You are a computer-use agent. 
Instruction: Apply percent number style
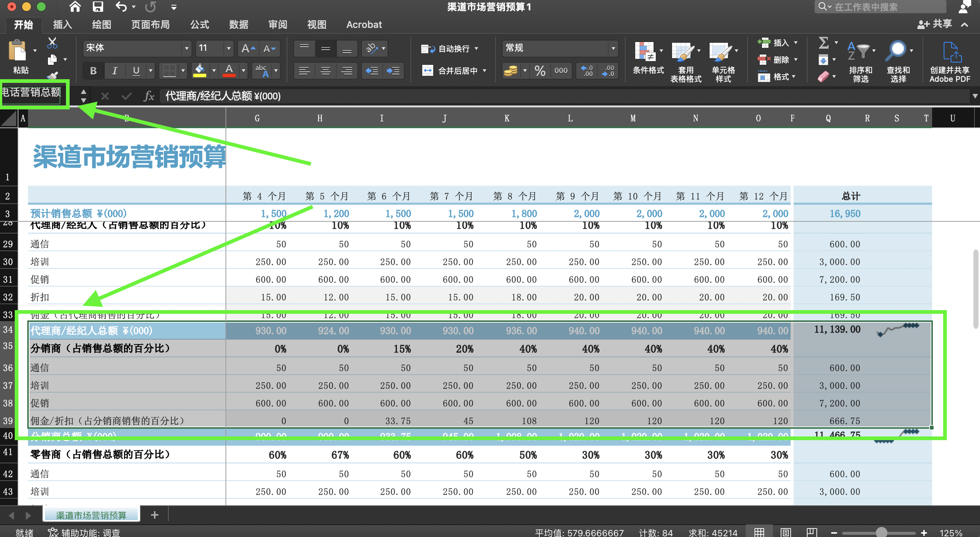click(x=540, y=70)
